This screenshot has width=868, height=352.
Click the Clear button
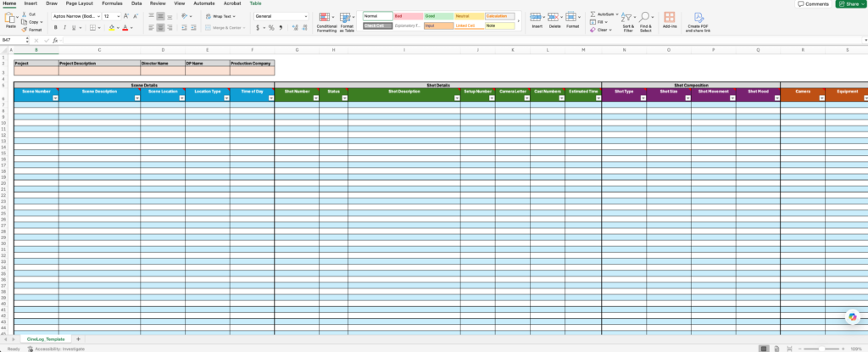point(601,30)
